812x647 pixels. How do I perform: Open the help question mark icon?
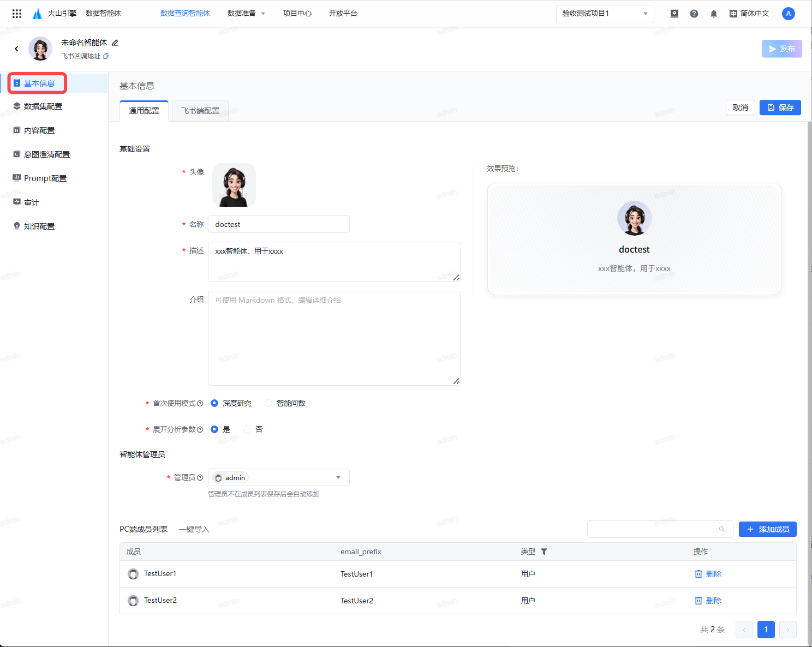[694, 14]
